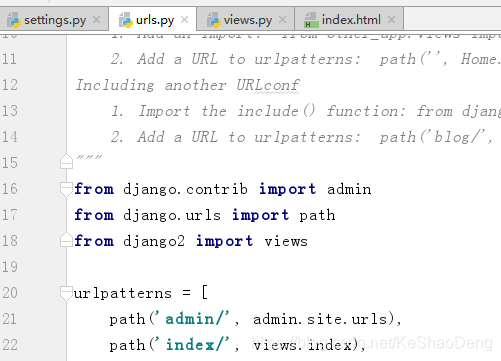501x361 pixels.
Task: Click the Python file icon on settings.py tab
Action: click(x=14, y=20)
